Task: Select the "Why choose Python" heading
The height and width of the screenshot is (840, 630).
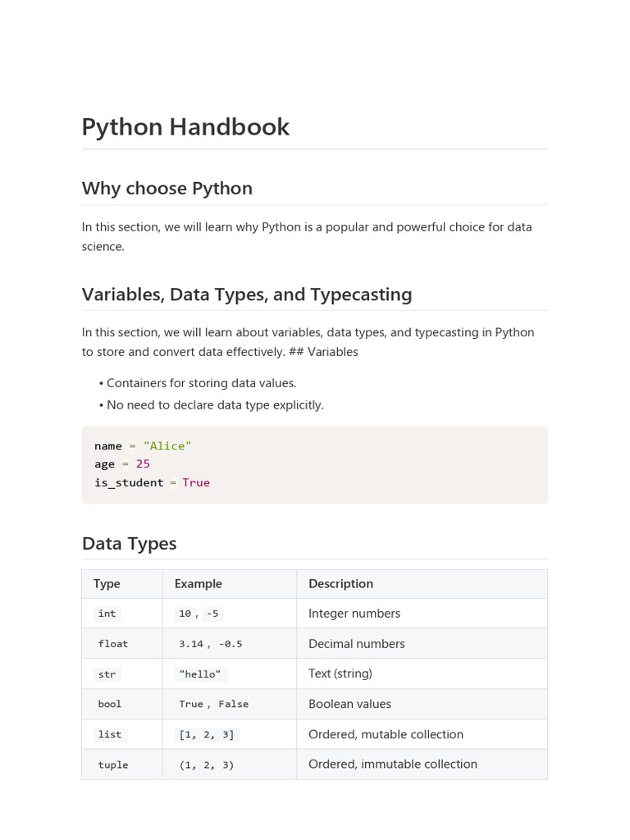Action: pyautogui.click(x=167, y=189)
